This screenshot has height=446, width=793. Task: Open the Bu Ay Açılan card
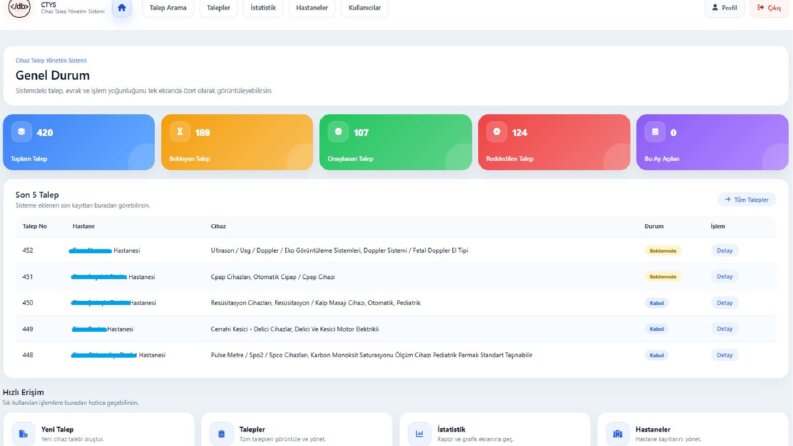pos(713,142)
